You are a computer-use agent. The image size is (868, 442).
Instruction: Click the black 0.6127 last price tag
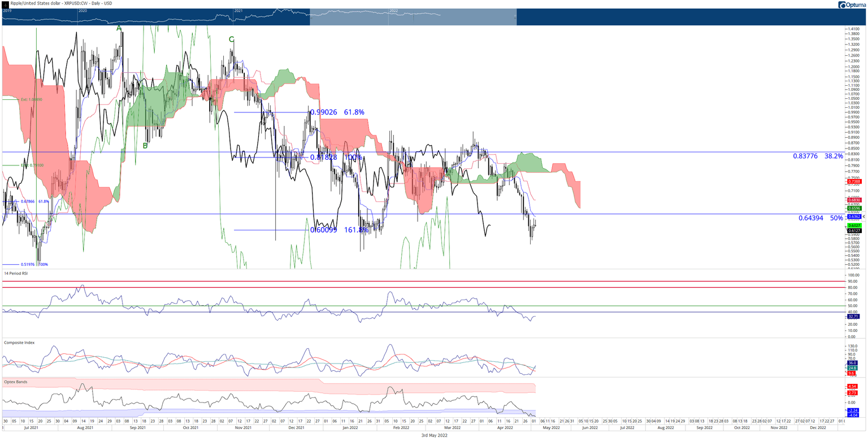(x=853, y=230)
